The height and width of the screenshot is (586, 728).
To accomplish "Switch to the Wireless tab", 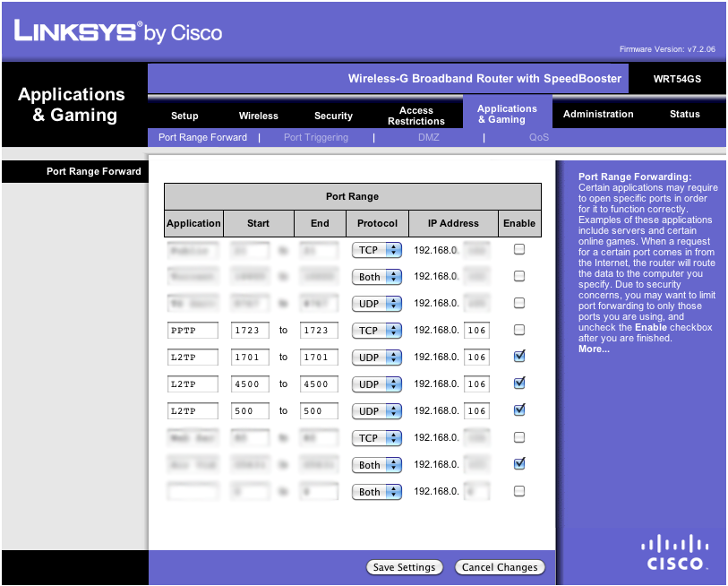I will point(258,116).
